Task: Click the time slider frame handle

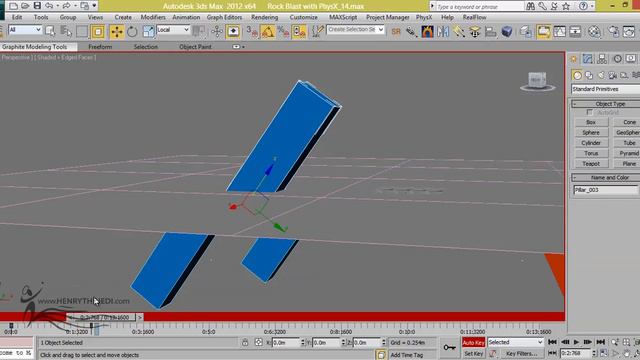Action: pos(101,317)
